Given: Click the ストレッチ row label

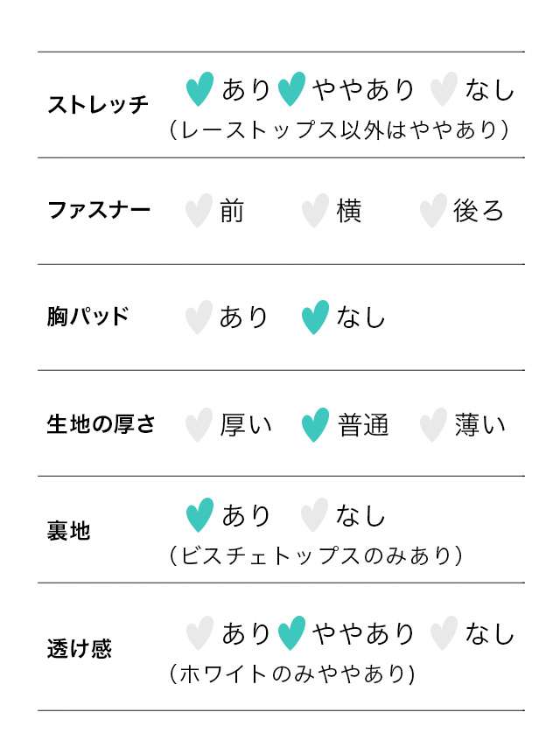Looking at the screenshot, I should click(98, 105).
